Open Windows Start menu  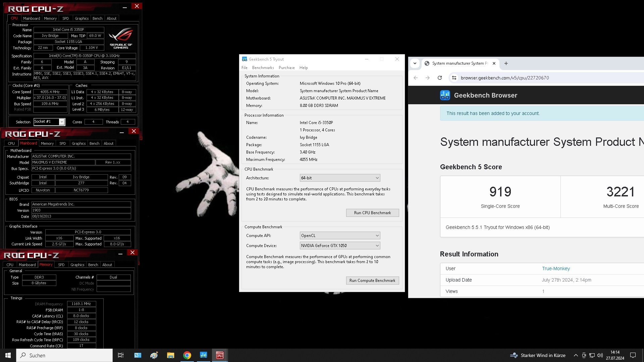coord(8,355)
